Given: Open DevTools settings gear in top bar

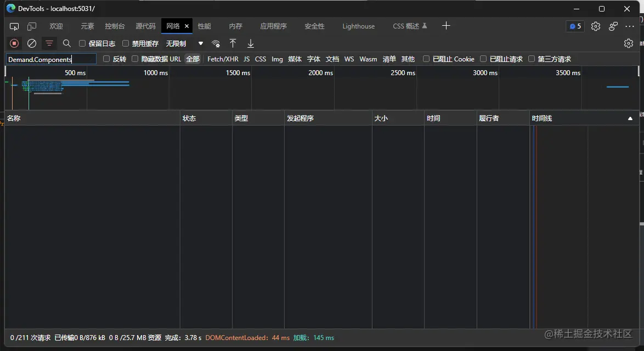Looking at the screenshot, I should pyautogui.click(x=596, y=26).
